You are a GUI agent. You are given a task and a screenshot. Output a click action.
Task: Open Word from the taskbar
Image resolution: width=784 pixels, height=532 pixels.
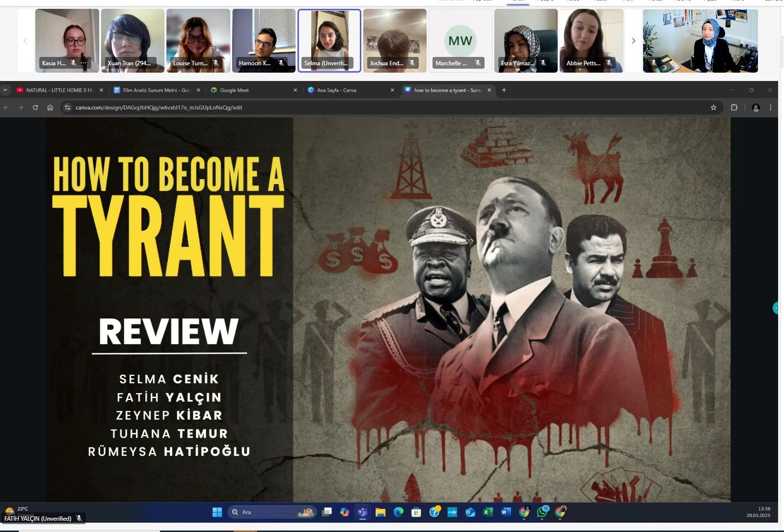pos(506,512)
